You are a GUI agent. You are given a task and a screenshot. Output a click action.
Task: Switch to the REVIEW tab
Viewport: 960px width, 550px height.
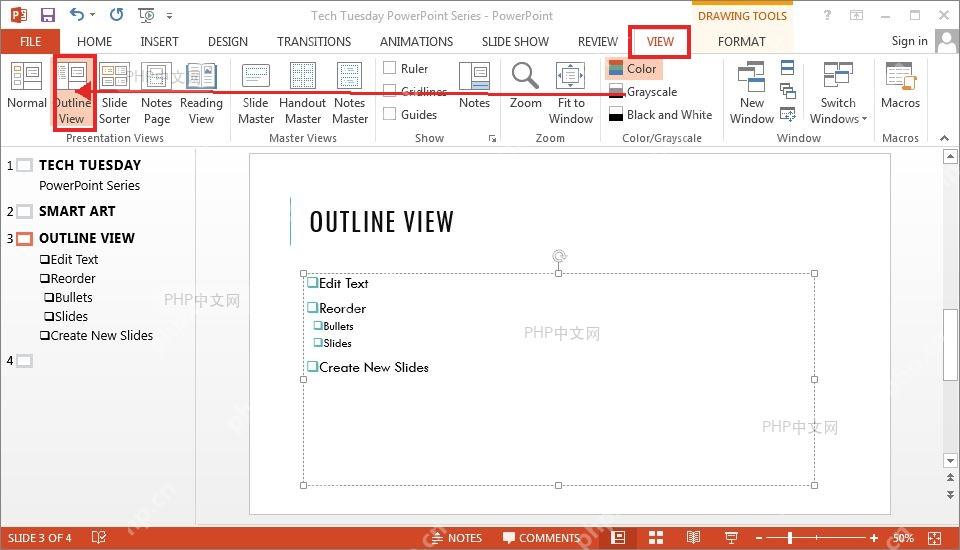[598, 42]
